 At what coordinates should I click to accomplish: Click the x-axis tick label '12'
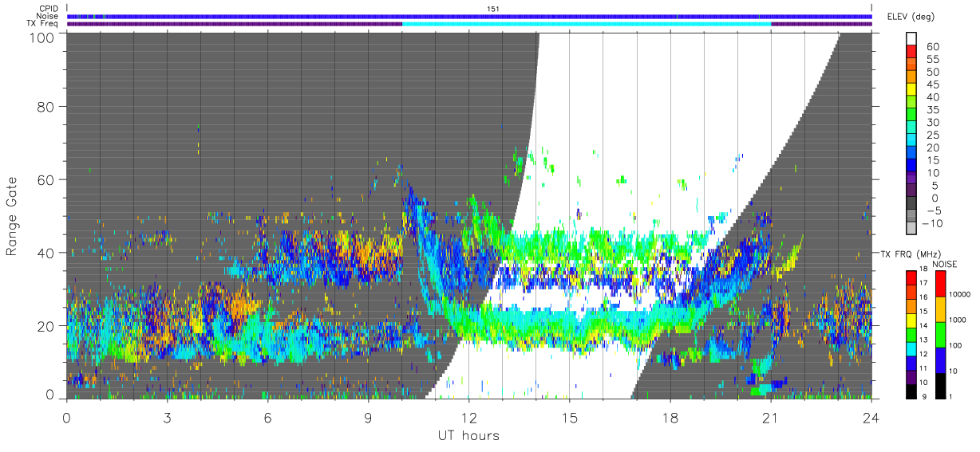469,417
